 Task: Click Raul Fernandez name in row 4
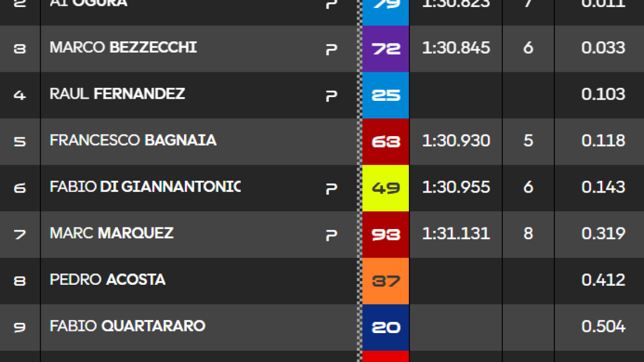point(118,94)
